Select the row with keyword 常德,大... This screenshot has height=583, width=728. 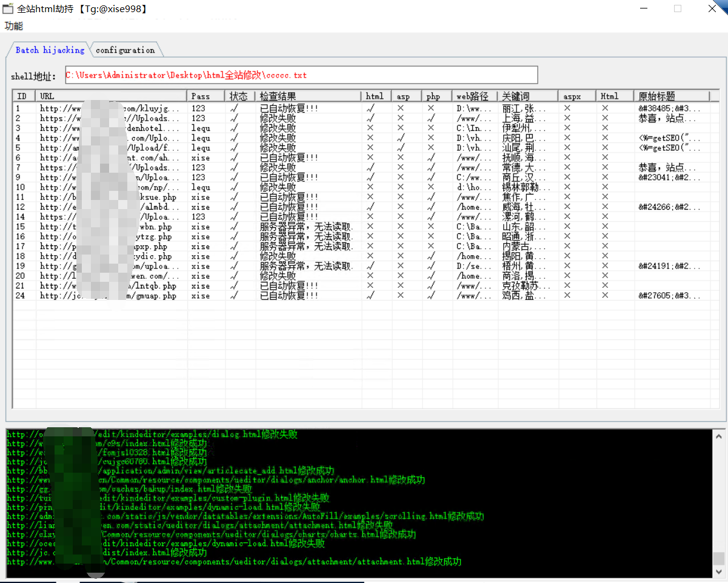point(366,167)
